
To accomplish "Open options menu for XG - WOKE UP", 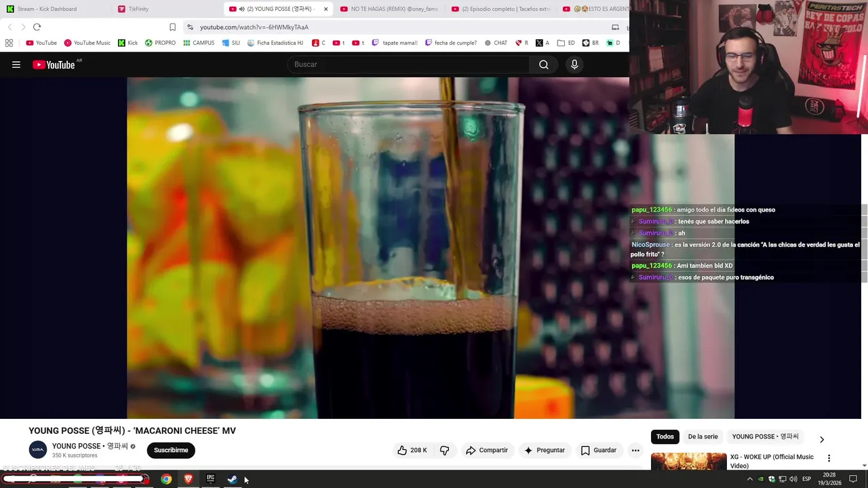I will [829, 458].
